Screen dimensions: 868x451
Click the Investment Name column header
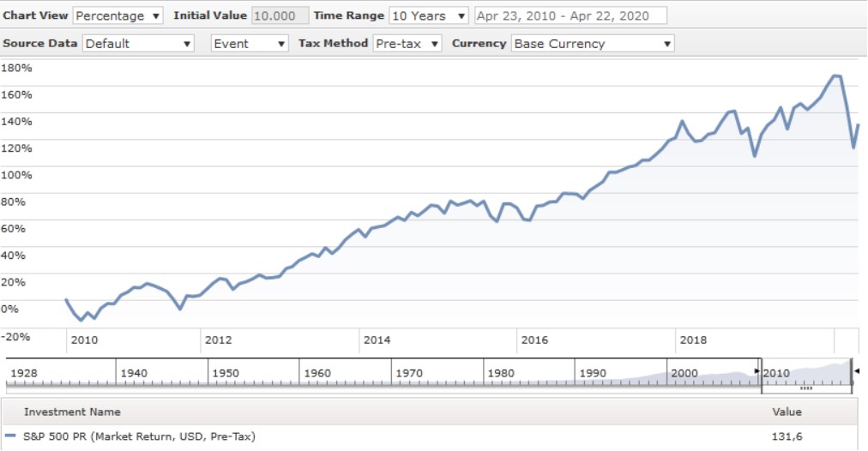(72, 412)
